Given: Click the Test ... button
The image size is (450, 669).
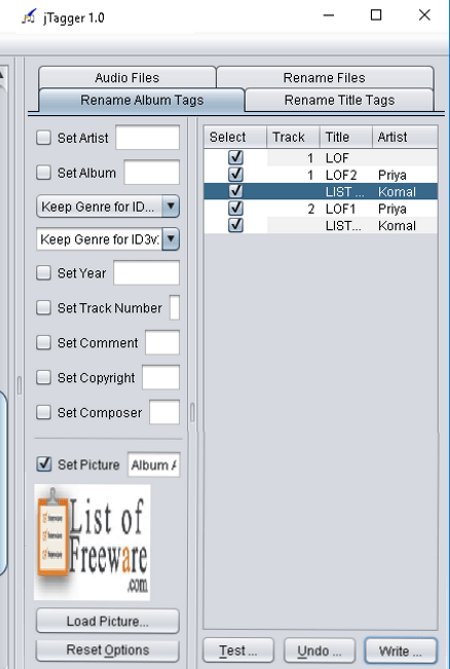Looking at the screenshot, I should click(x=238, y=651).
